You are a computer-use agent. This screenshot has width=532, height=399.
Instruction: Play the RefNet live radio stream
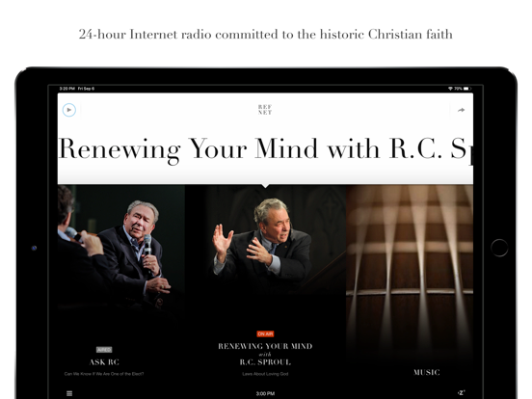click(69, 110)
